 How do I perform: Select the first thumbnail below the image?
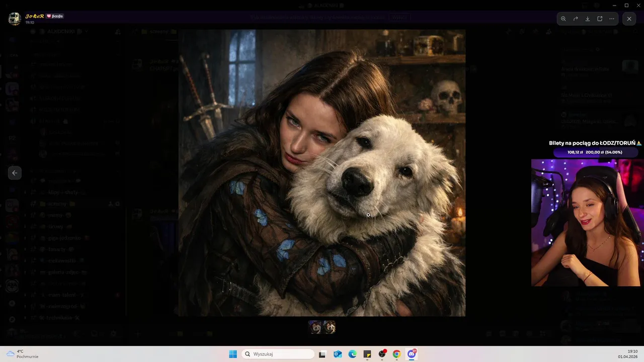315,327
